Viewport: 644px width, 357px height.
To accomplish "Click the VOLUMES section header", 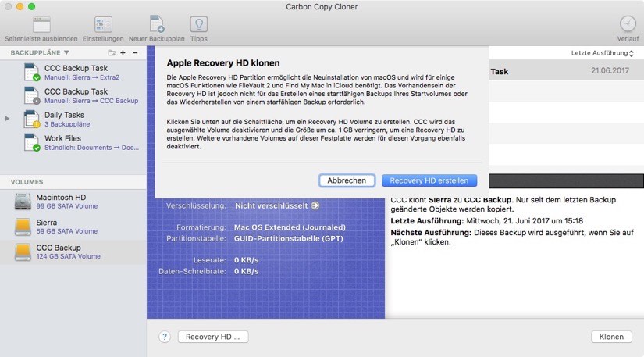I will click(x=27, y=182).
